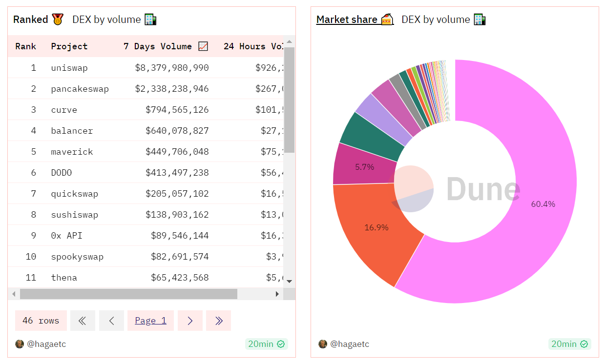Viewport: 606px width, 364px height.
Task: Click the vertical scrollbar thumb
Action: tap(289, 100)
